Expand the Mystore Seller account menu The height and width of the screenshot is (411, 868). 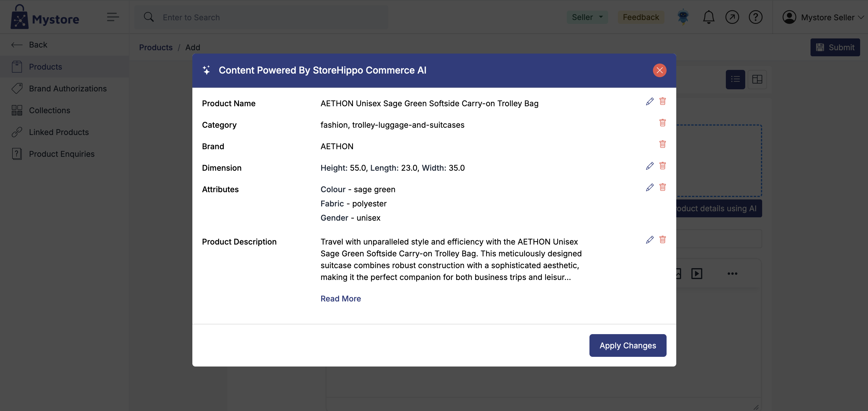tap(823, 17)
